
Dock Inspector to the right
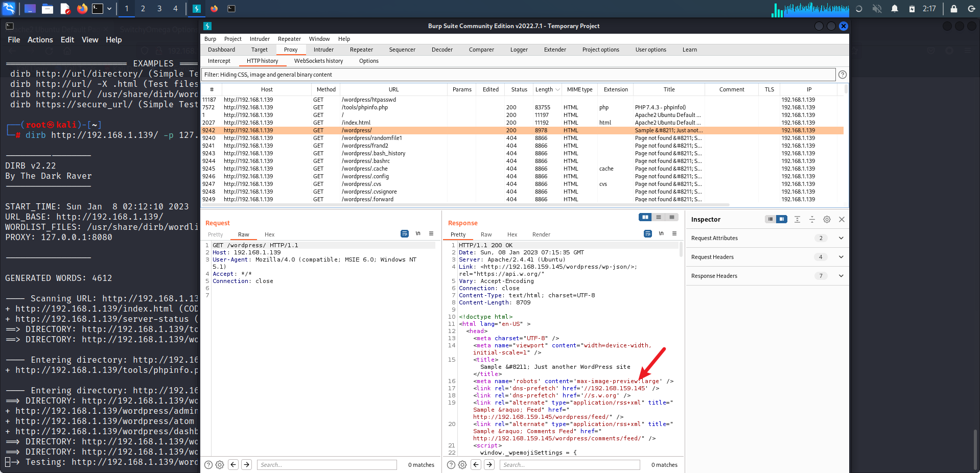coord(782,219)
